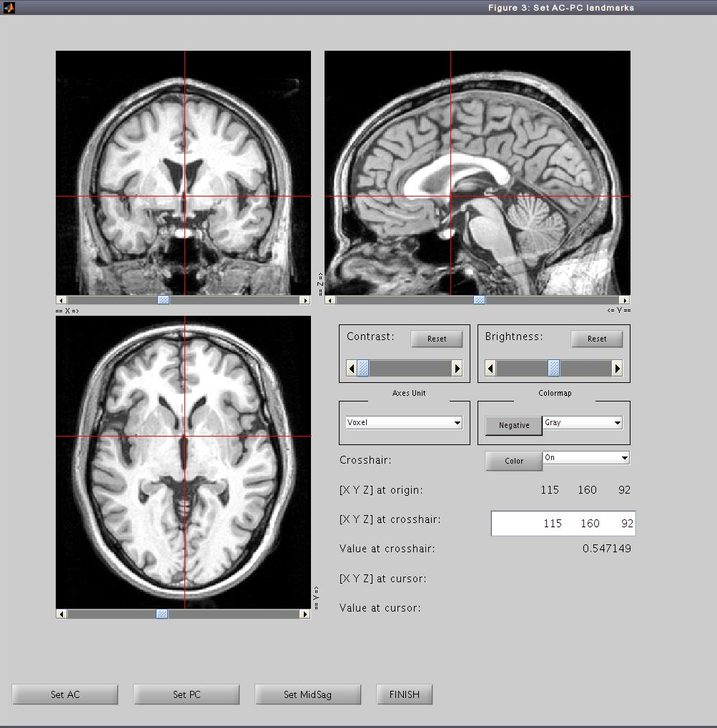Toggle the Negative colormap button
The image size is (717, 728).
513,425
